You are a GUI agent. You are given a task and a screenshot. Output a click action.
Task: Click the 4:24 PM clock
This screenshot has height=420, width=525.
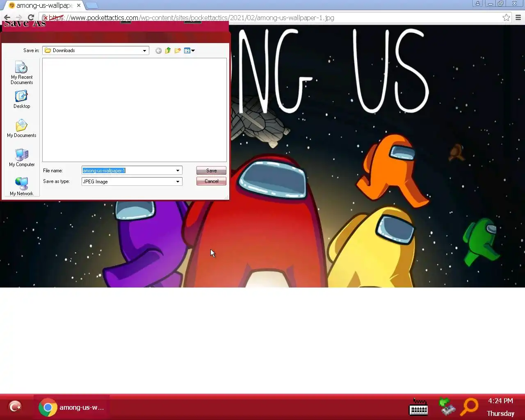click(500, 401)
